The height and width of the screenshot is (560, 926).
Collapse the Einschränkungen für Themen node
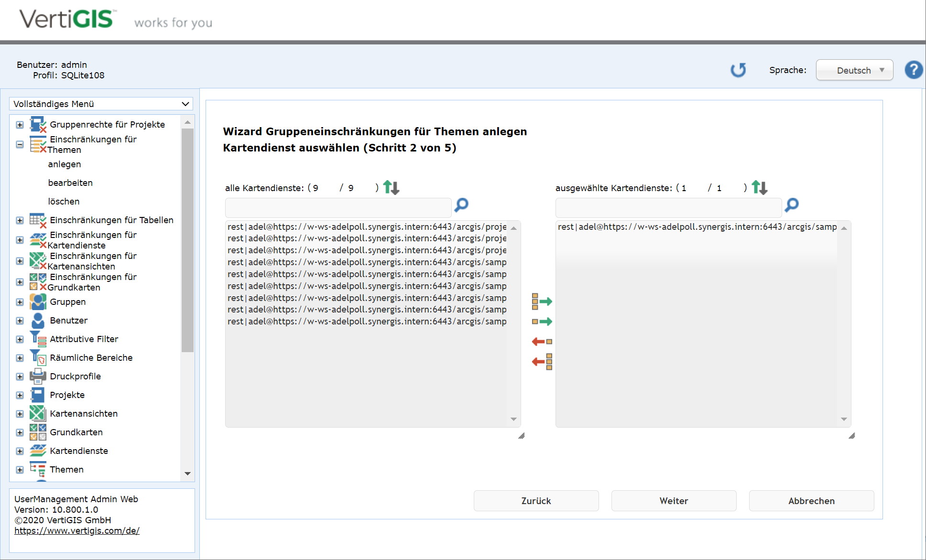click(20, 144)
